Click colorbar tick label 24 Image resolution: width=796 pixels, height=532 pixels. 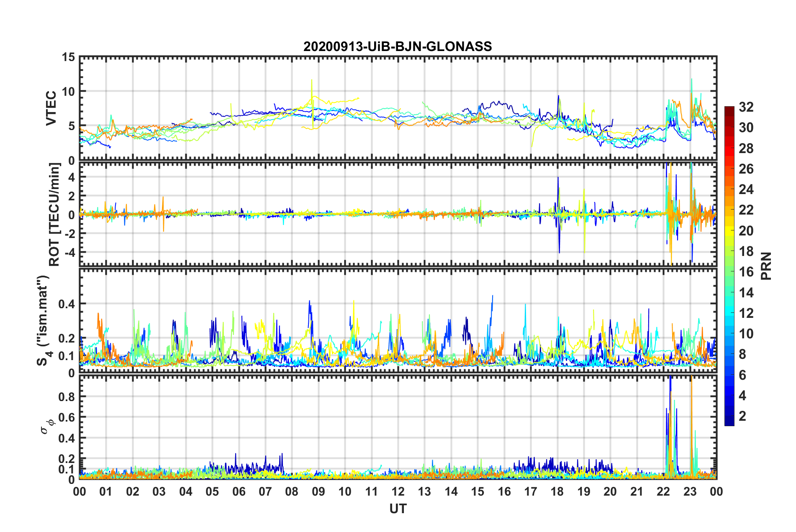[746, 189]
